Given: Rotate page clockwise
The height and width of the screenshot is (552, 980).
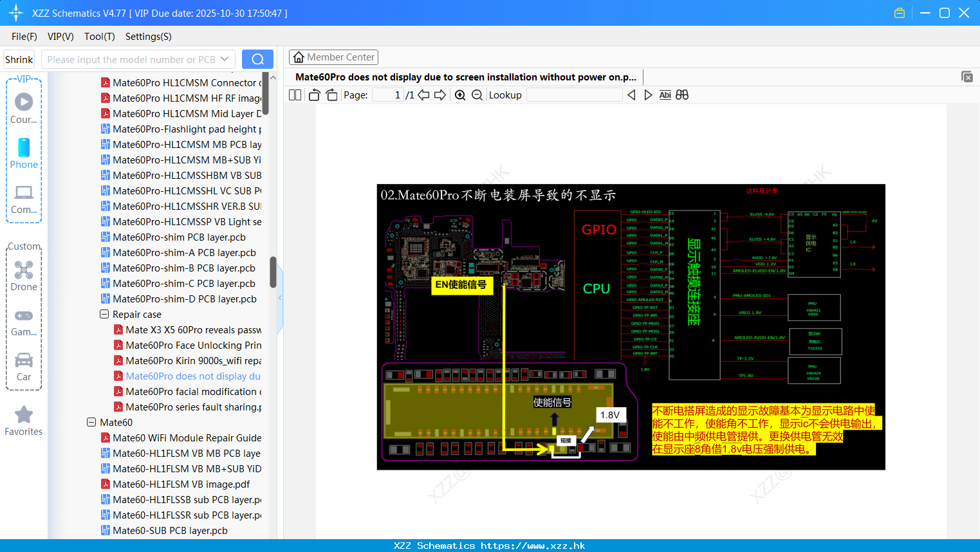Looking at the screenshot, I should (x=331, y=95).
